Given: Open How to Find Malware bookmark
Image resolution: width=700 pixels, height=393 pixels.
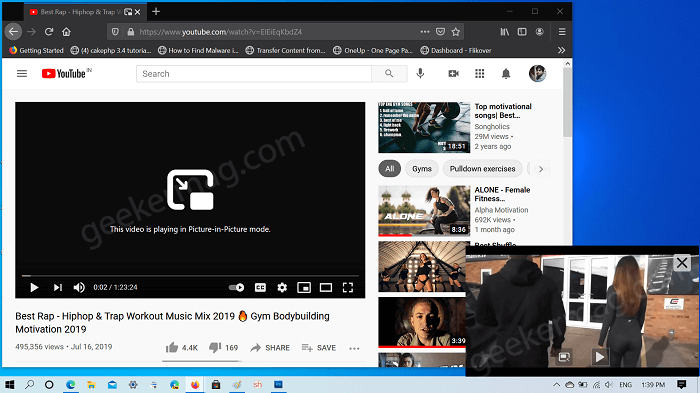Looking at the screenshot, I should [x=198, y=50].
